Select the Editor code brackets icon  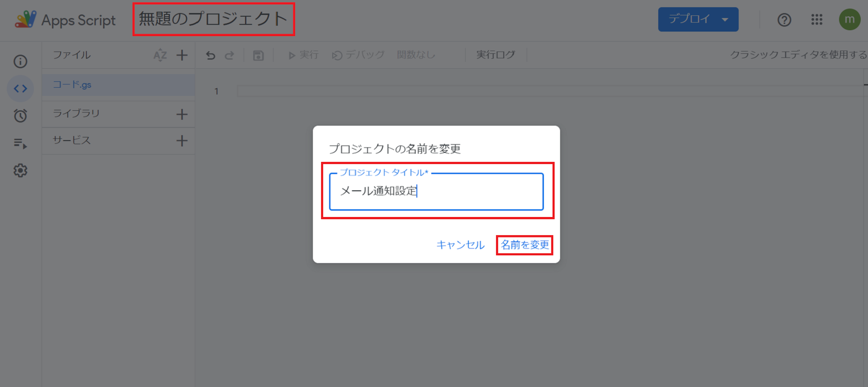coord(20,89)
